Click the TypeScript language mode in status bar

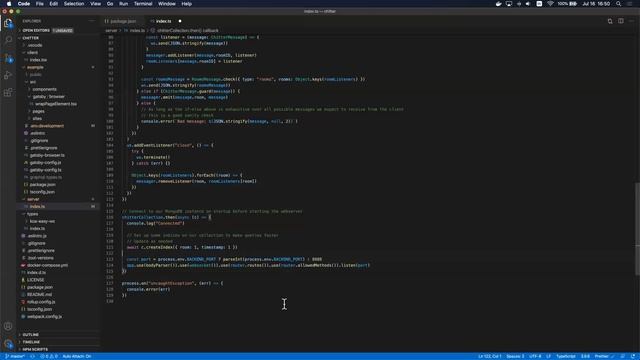566,356
